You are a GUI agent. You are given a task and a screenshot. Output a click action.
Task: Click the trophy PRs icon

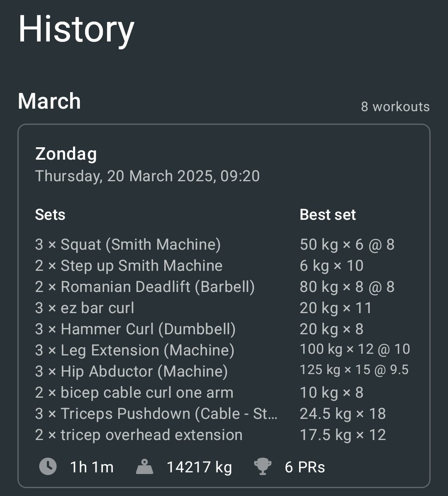263,467
